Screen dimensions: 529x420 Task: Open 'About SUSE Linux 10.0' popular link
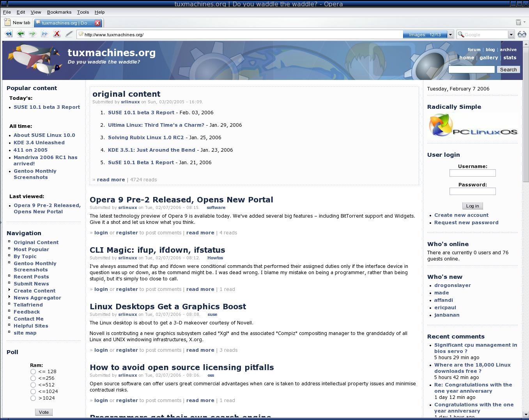(44, 135)
